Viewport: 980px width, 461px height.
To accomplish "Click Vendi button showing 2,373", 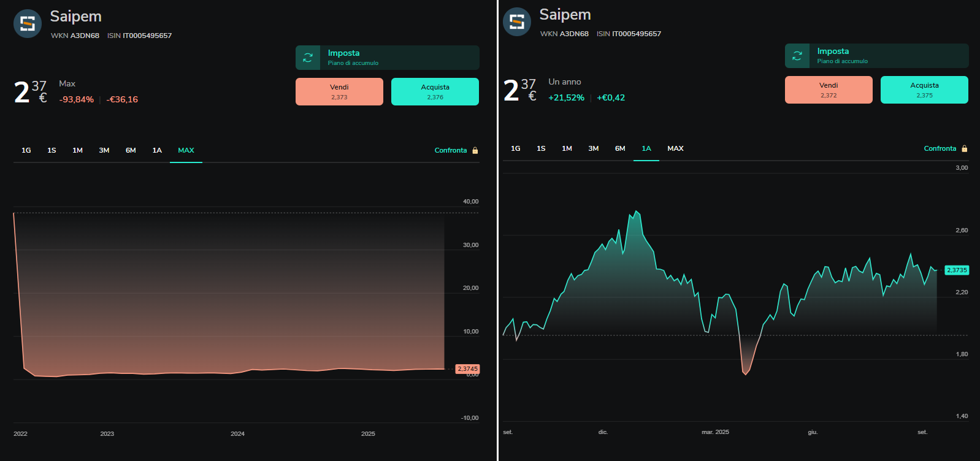I will click(x=339, y=91).
